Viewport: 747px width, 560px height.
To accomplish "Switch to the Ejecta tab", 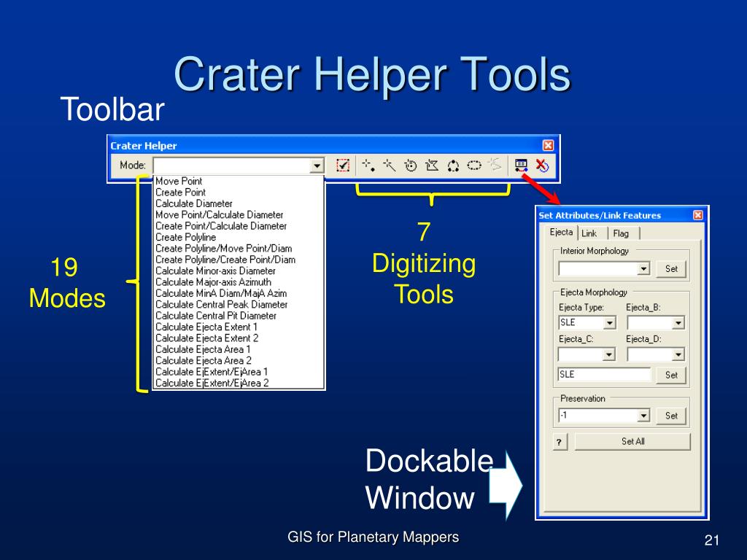I will tap(561, 232).
